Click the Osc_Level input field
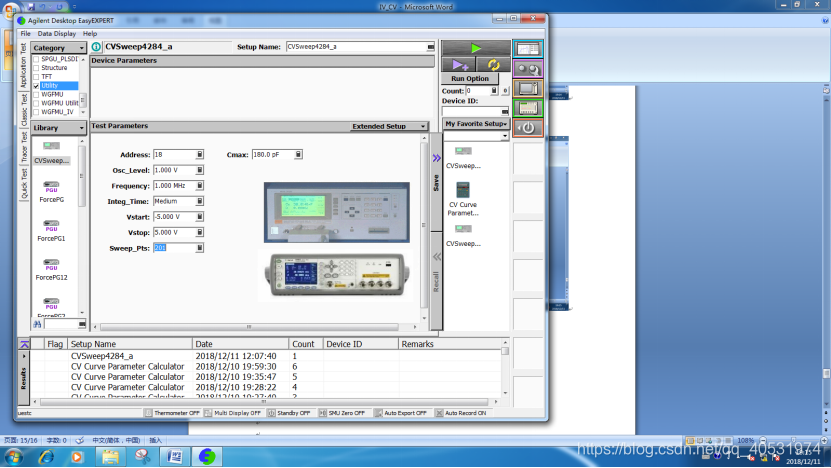The height and width of the screenshot is (468, 831). pos(174,170)
